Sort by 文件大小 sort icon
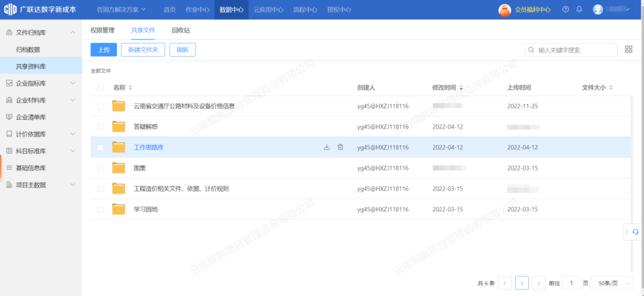The height and width of the screenshot is (296, 644). tap(611, 88)
